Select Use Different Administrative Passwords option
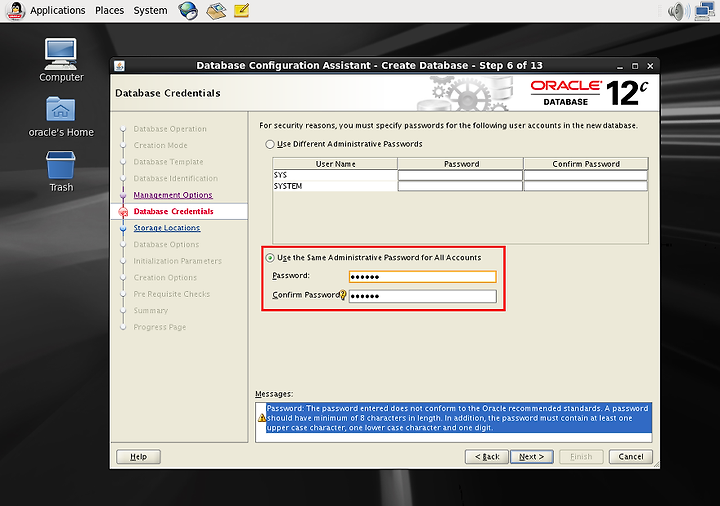720x506 pixels. 270,144
